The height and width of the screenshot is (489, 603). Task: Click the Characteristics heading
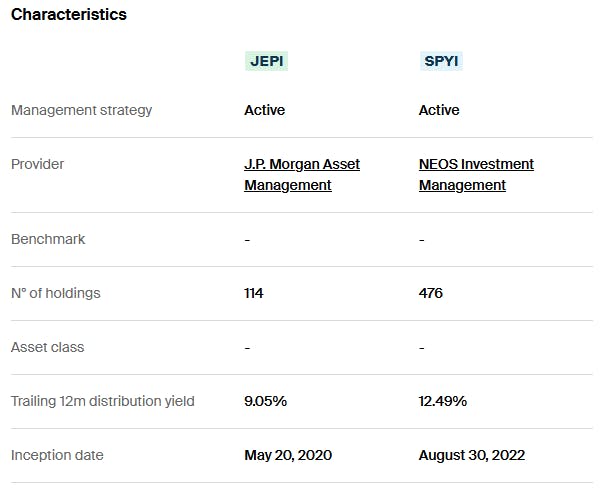tap(69, 15)
